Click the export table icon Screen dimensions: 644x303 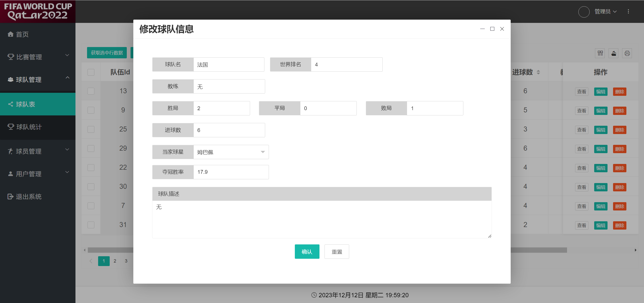click(614, 53)
